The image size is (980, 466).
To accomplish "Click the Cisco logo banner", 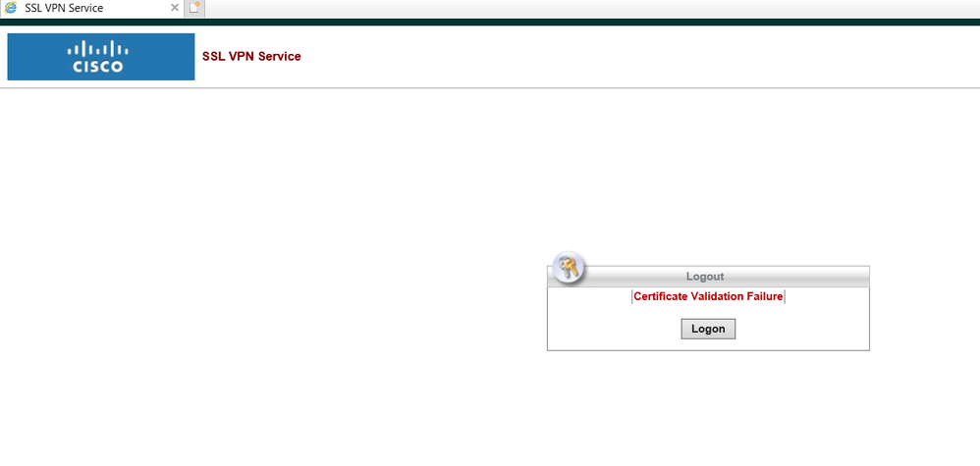I will click(x=100, y=57).
